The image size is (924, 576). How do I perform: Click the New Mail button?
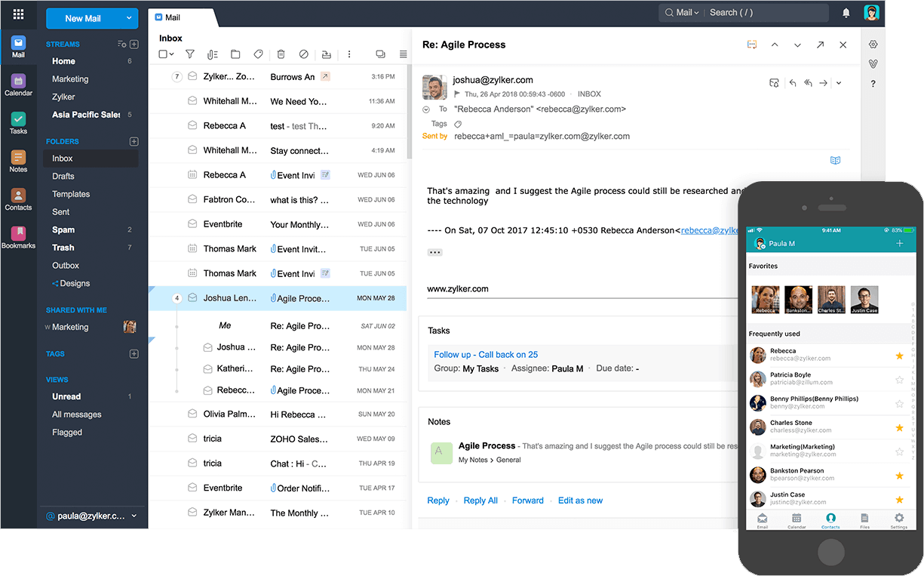tap(83, 18)
